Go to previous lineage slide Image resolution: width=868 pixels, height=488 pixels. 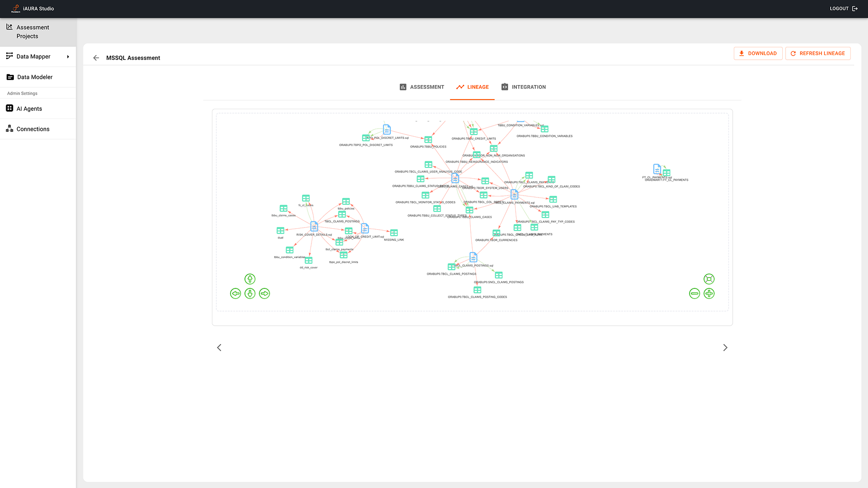point(219,348)
